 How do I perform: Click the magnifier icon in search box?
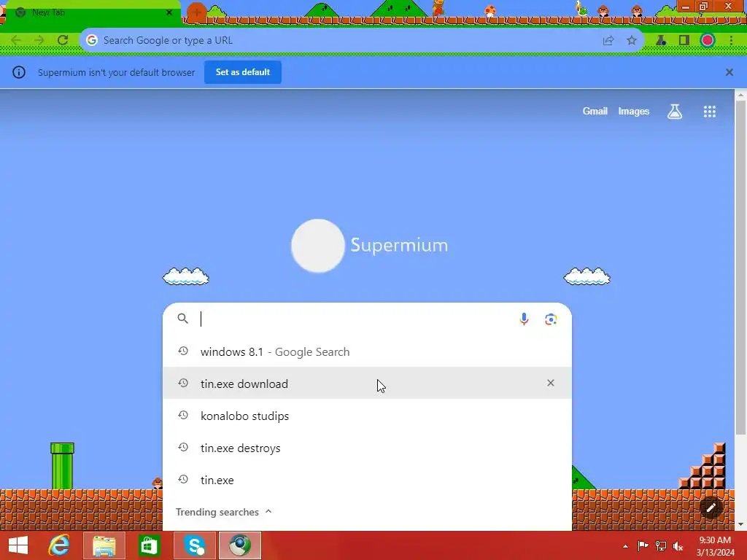[x=182, y=319]
